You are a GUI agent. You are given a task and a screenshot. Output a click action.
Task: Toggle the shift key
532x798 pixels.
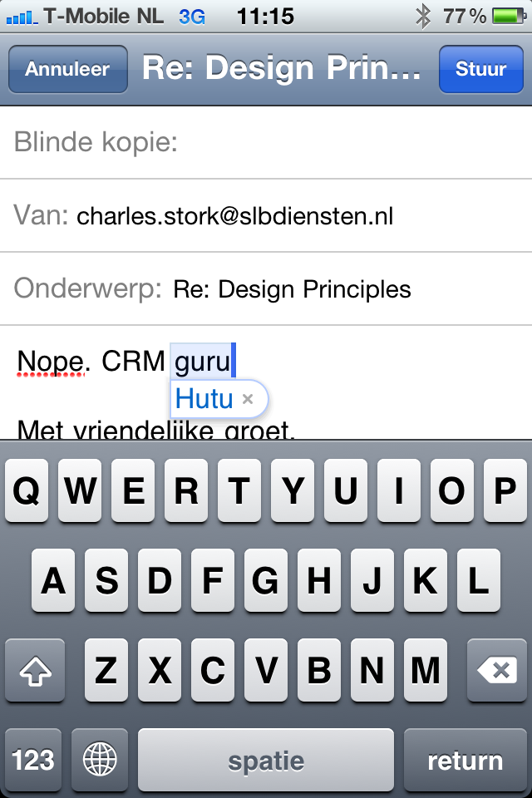pos(34,670)
